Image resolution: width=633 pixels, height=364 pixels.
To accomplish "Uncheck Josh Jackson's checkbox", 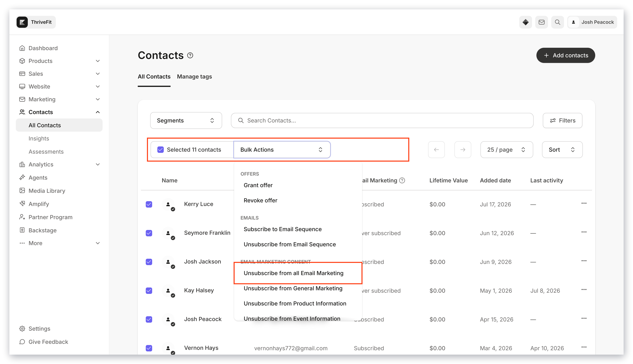I will click(x=149, y=262).
